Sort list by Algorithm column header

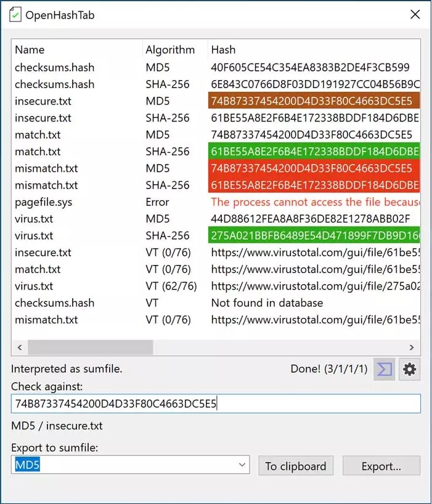click(x=169, y=50)
